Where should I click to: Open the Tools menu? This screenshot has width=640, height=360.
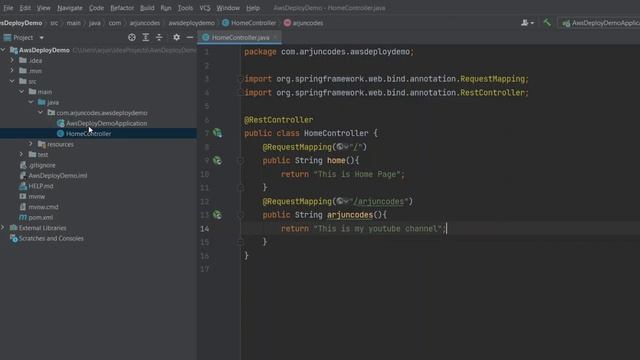click(185, 8)
